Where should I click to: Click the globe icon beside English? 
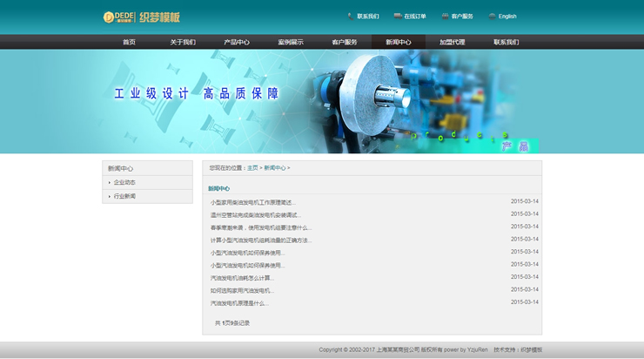(x=492, y=16)
